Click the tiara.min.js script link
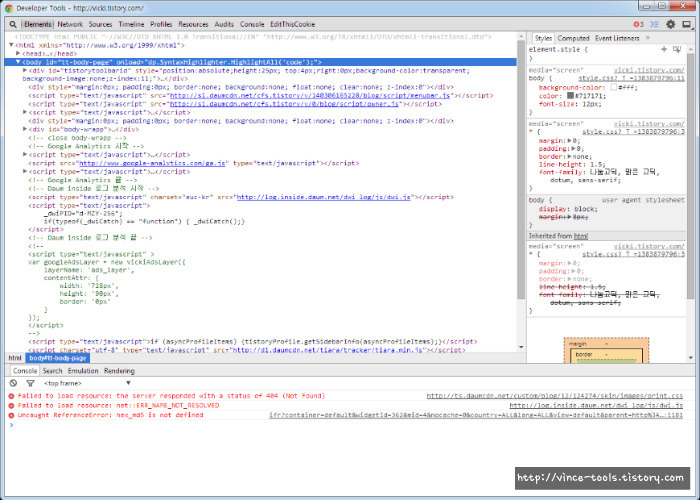700x500 pixels. click(327, 350)
